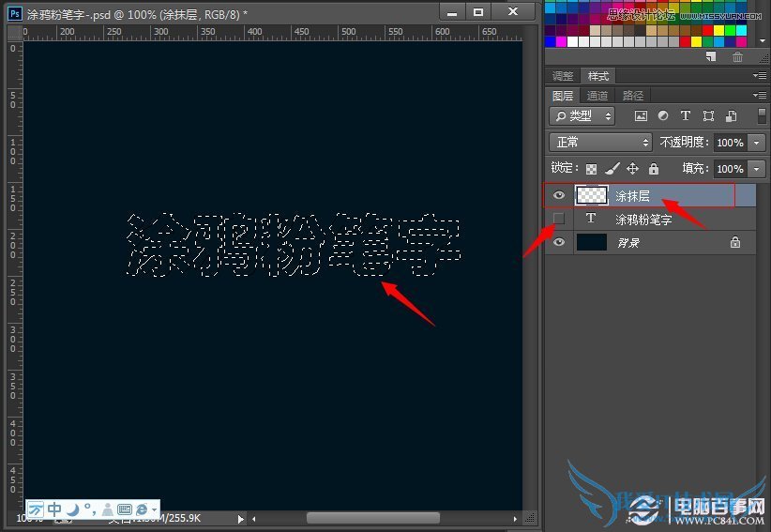Click the 填充 label
771x532 pixels.
(x=695, y=169)
